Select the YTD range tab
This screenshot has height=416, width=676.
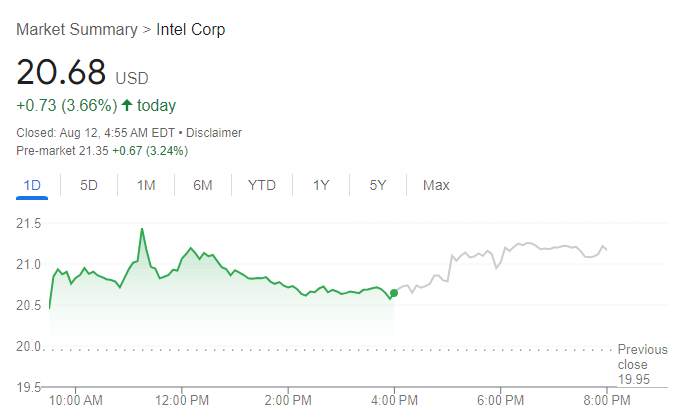click(262, 185)
